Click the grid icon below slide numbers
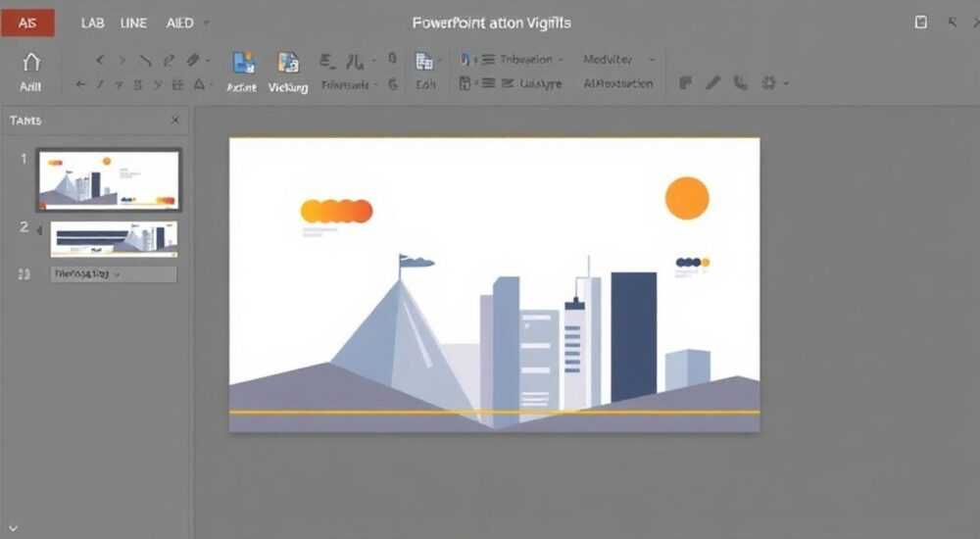This screenshot has width=980, height=539. click(x=24, y=273)
